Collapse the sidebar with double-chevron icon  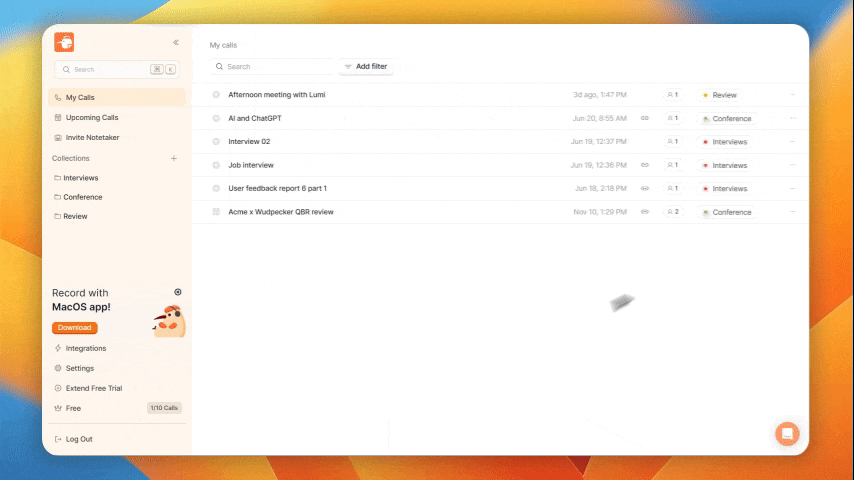pyautogui.click(x=176, y=42)
